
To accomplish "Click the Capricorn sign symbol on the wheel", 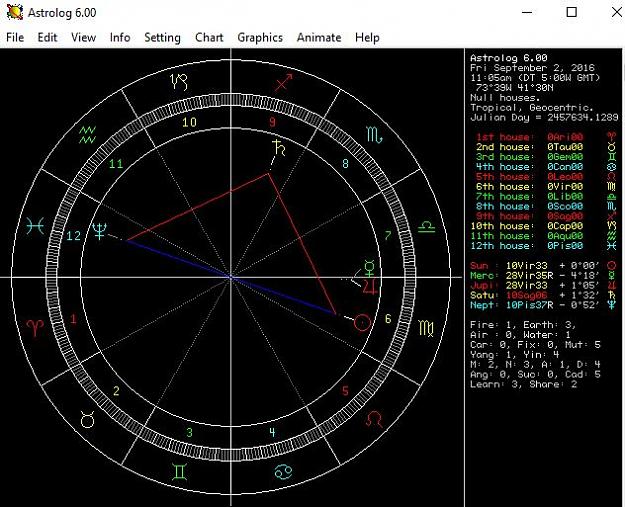I will 179,82.
